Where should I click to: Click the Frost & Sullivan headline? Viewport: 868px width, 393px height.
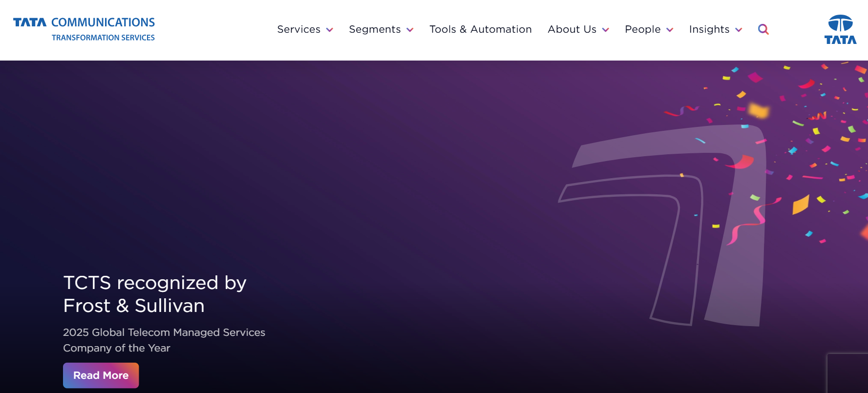154,294
